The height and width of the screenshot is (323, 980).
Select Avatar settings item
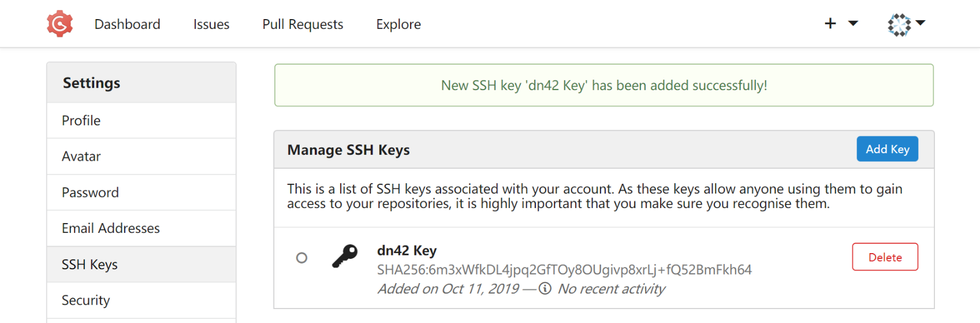[x=141, y=157]
